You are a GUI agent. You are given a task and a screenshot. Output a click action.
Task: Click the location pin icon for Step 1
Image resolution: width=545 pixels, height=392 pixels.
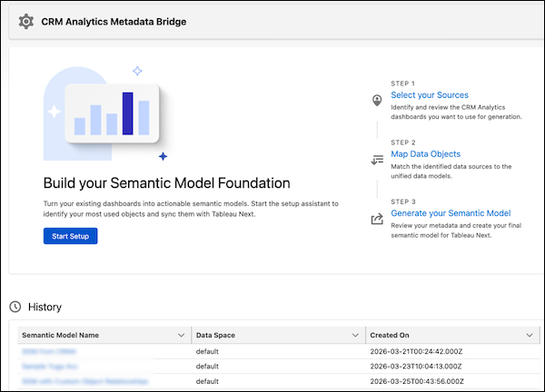point(377,101)
